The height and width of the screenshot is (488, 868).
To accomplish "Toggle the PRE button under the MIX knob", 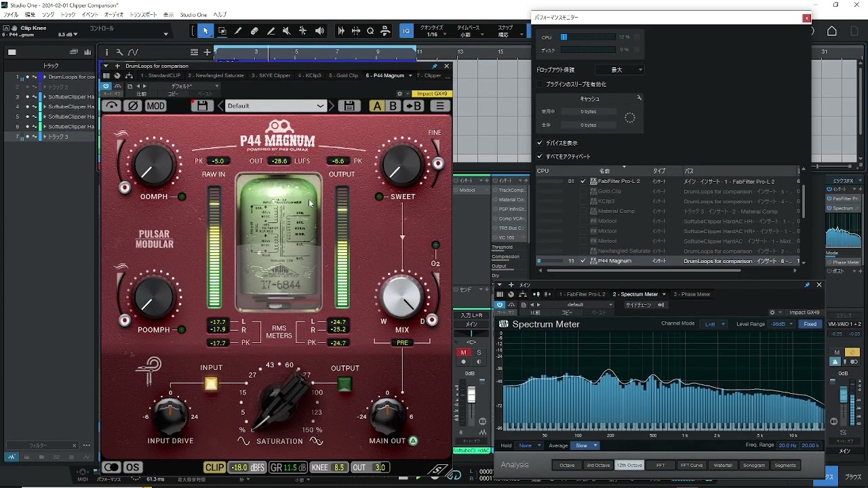I will (402, 343).
